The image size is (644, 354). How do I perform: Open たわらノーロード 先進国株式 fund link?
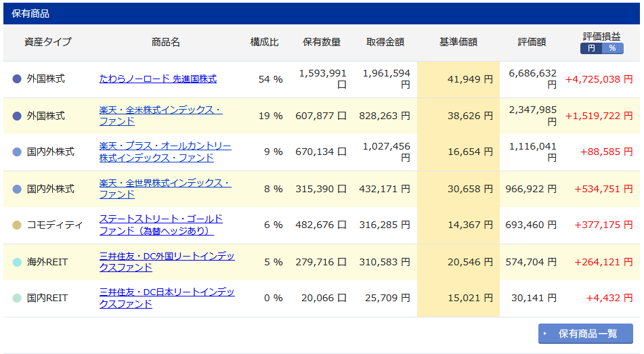158,79
